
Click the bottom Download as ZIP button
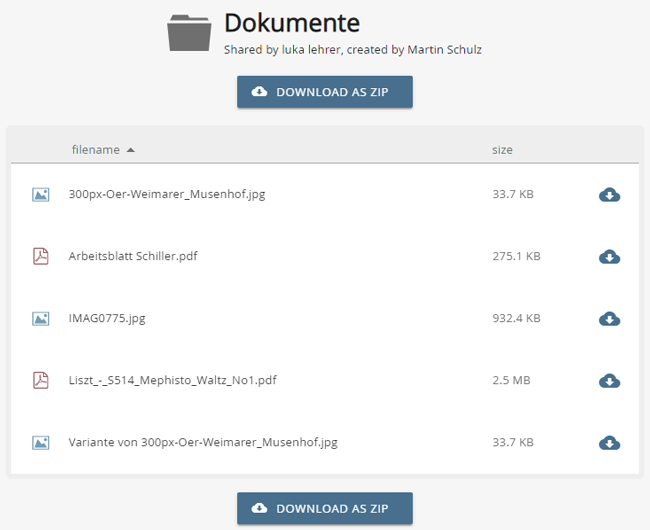tap(325, 508)
